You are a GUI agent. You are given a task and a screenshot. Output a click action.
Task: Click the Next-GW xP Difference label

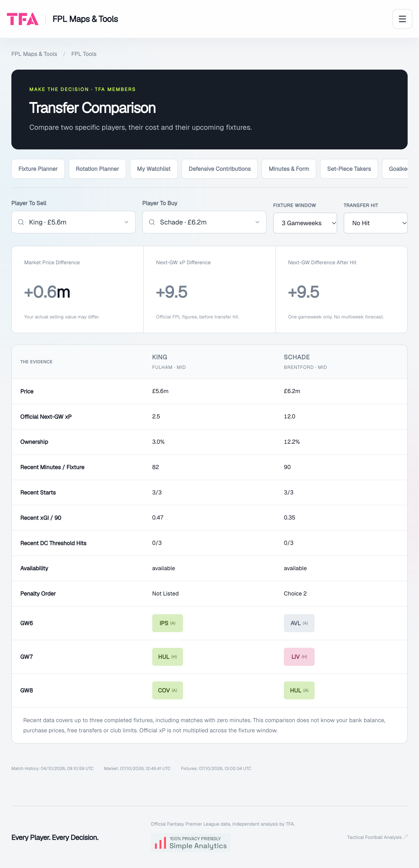pos(183,263)
